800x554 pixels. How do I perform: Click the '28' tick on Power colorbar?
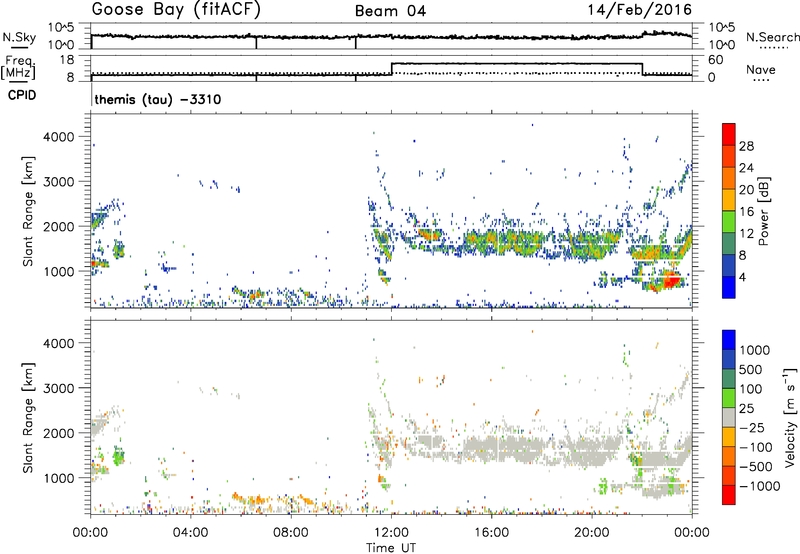click(746, 146)
